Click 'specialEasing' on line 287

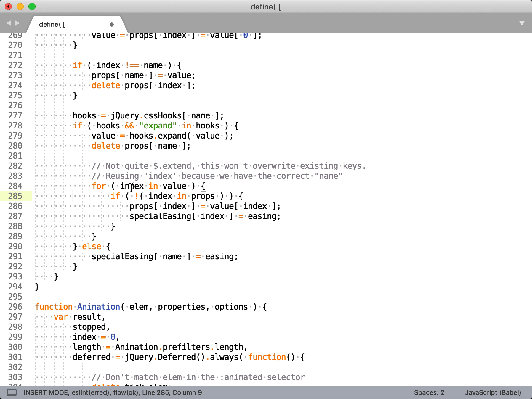[x=160, y=216]
